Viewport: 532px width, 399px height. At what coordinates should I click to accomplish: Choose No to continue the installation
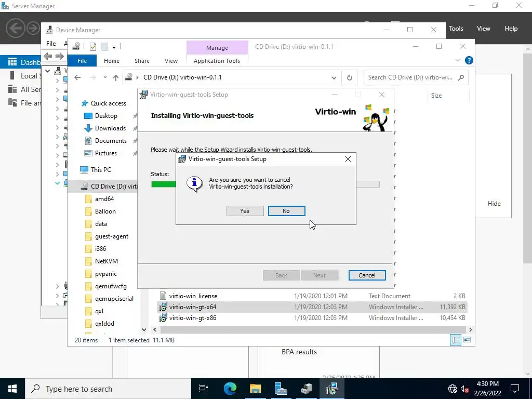coord(286,211)
